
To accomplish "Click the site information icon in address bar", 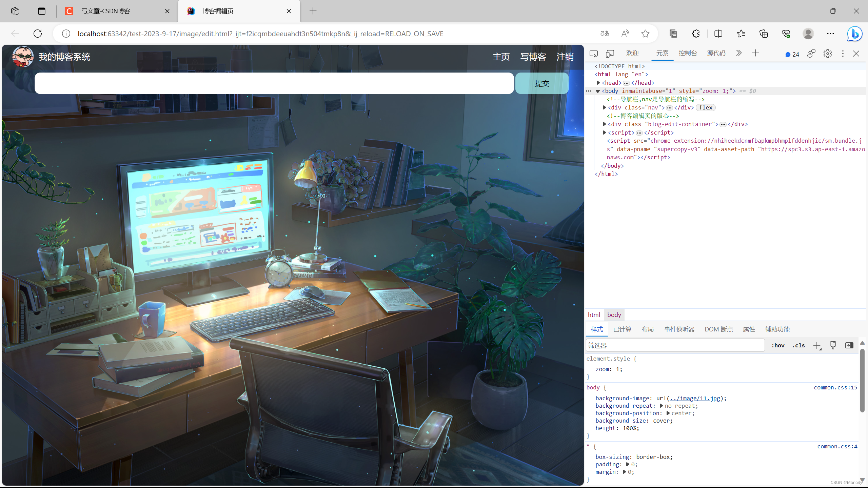I will pyautogui.click(x=66, y=34).
